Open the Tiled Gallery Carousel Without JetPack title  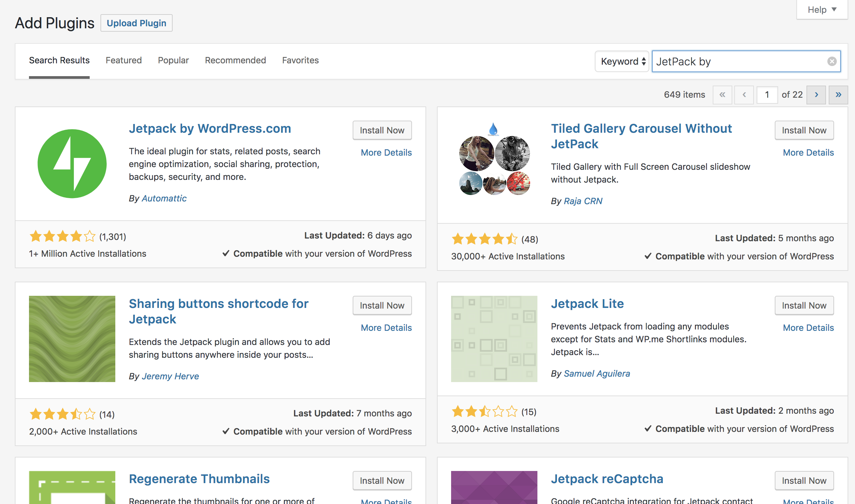click(x=641, y=136)
